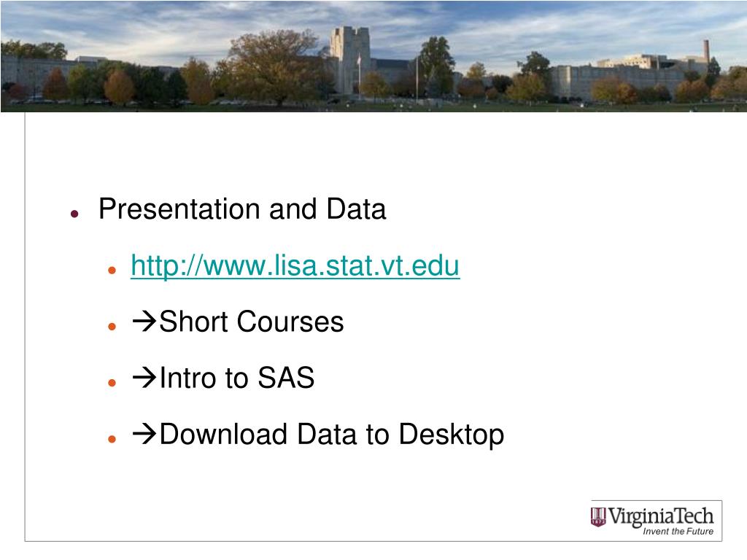Click the orange bullet beside Download Data
The image size is (747, 560).
(x=112, y=438)
